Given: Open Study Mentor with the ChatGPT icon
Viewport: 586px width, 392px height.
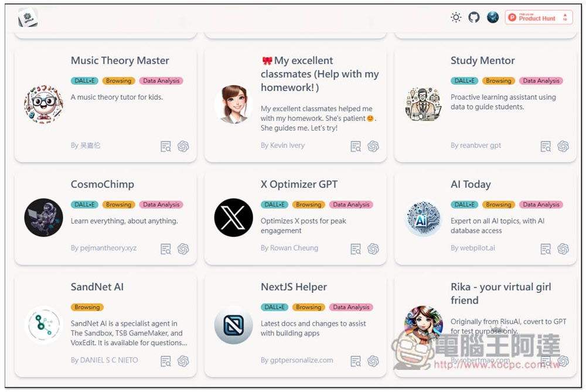Looking at the screenshot, I should point(563,146).
